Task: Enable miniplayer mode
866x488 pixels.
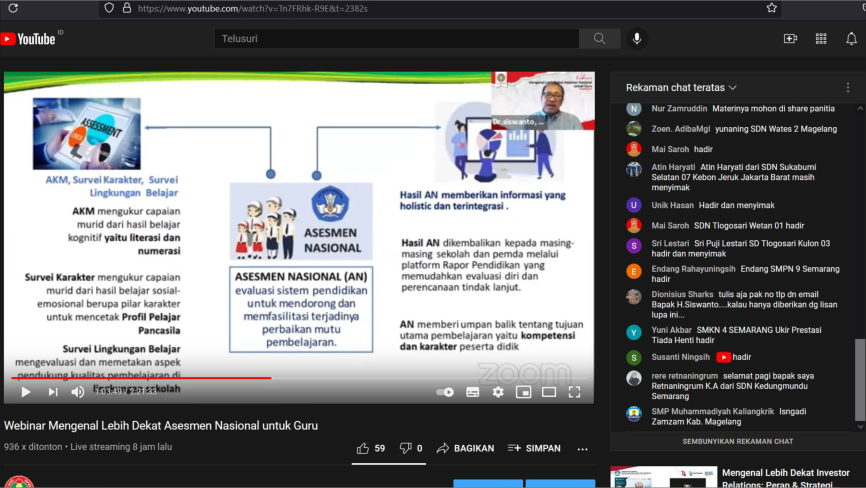Action: 523,392
